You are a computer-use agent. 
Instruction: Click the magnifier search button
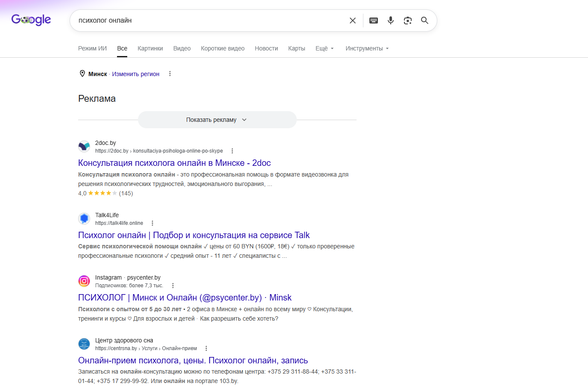424,21
